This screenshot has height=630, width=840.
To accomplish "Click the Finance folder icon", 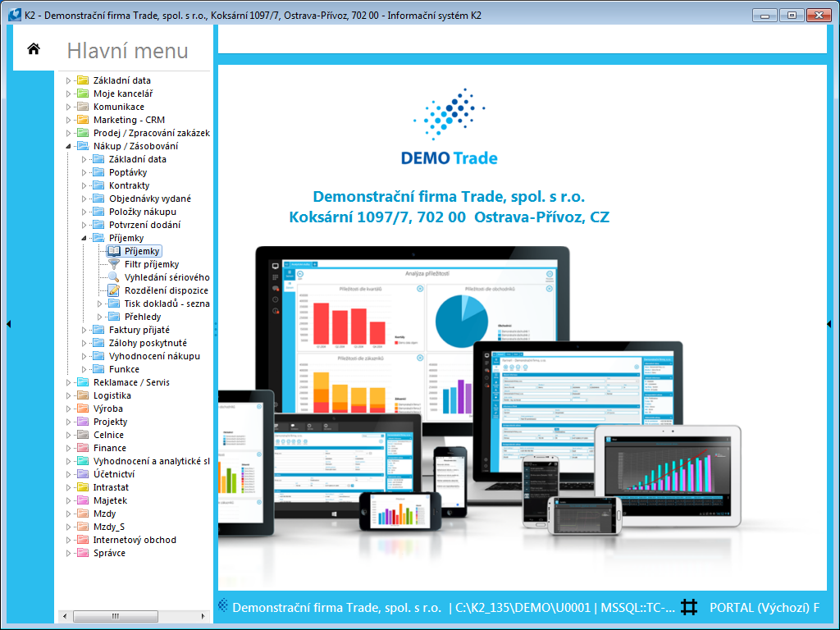I will tap(83, 448).
